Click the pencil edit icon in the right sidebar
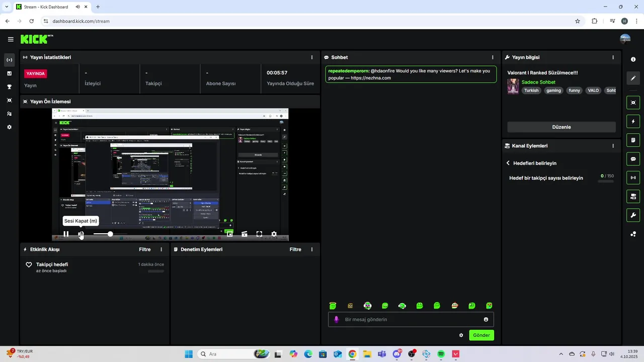This screenshot has width=644, height=362. 633,78
